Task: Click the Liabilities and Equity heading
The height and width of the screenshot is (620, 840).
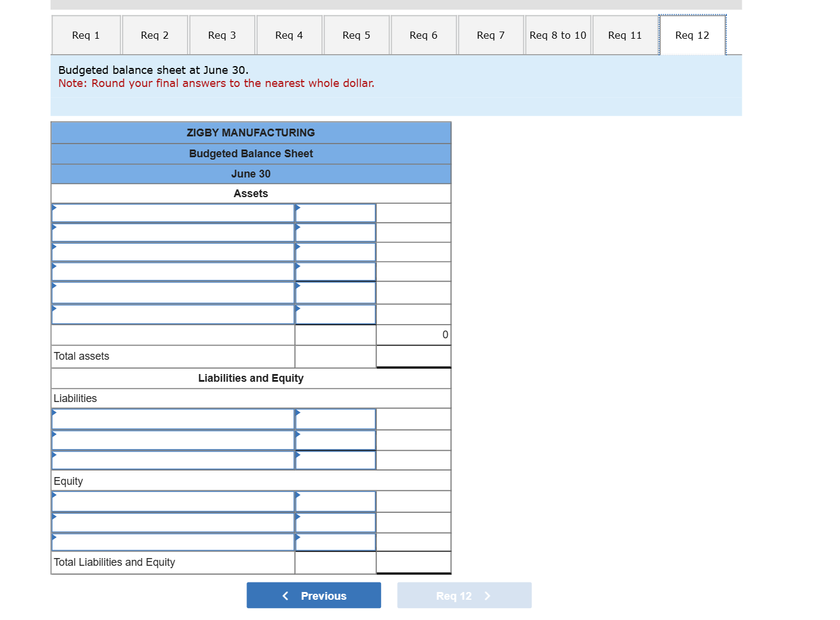Action: coord(251,378)
